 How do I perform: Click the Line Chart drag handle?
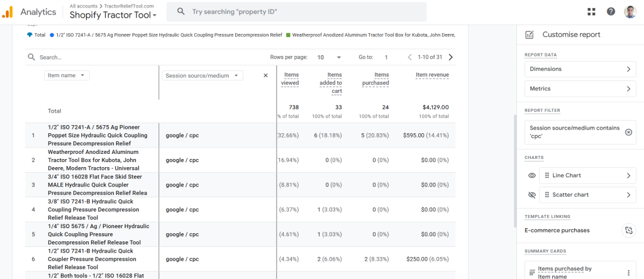(x=547, y=175)
